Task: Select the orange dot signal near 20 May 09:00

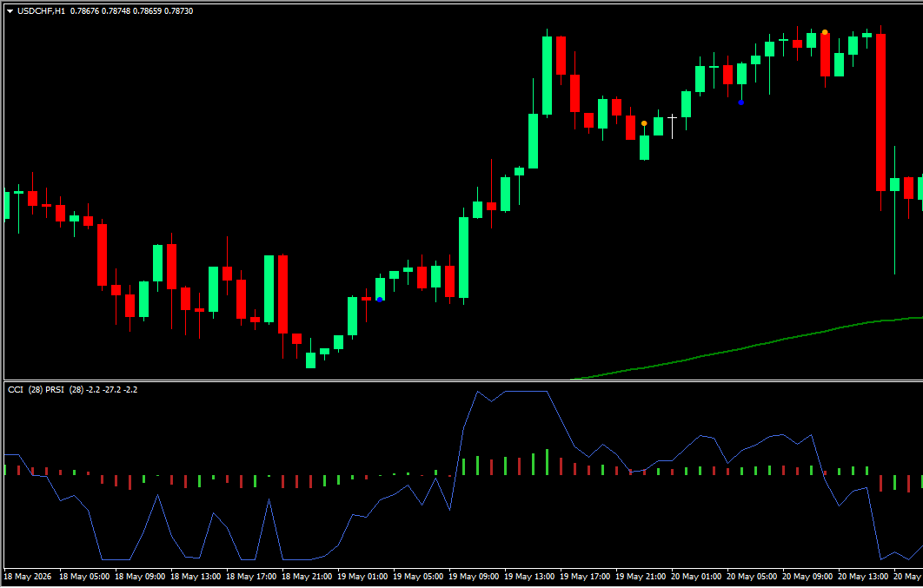Action: [x=825, y=32]
